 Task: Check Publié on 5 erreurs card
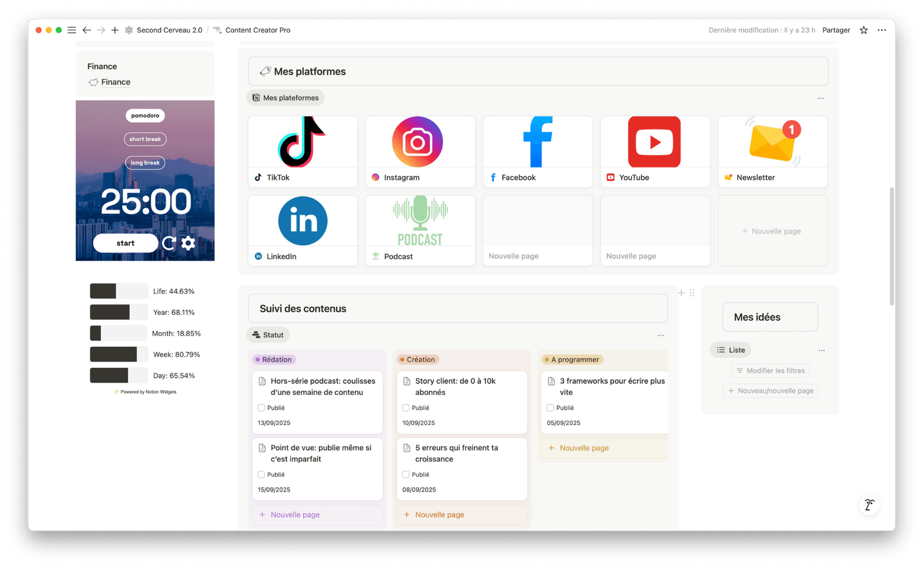tap(405, 474)
